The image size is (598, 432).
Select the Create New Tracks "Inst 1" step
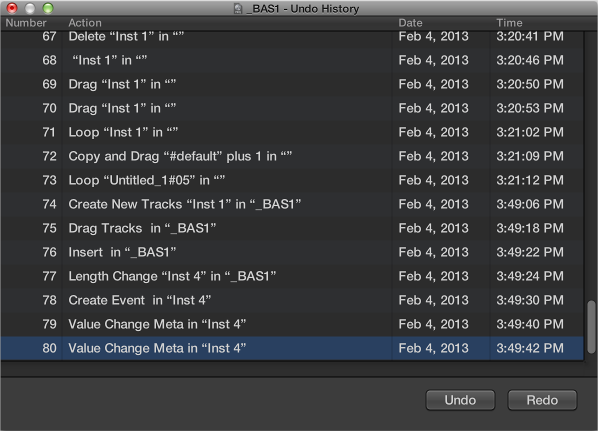point(292,204)
